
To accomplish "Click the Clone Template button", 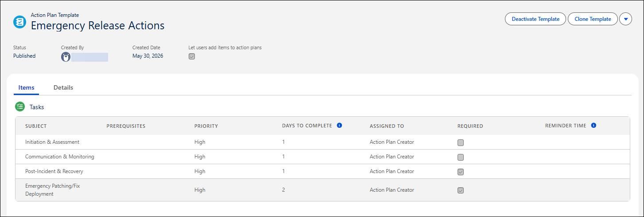I will pyautogui.click(x=593, y=19).
